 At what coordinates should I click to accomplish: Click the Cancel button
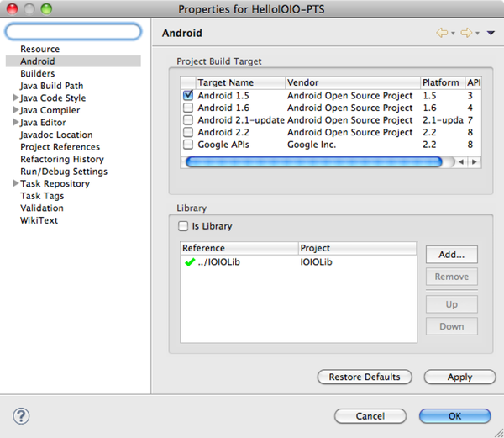pyautogui.click(x=370, y=416)
